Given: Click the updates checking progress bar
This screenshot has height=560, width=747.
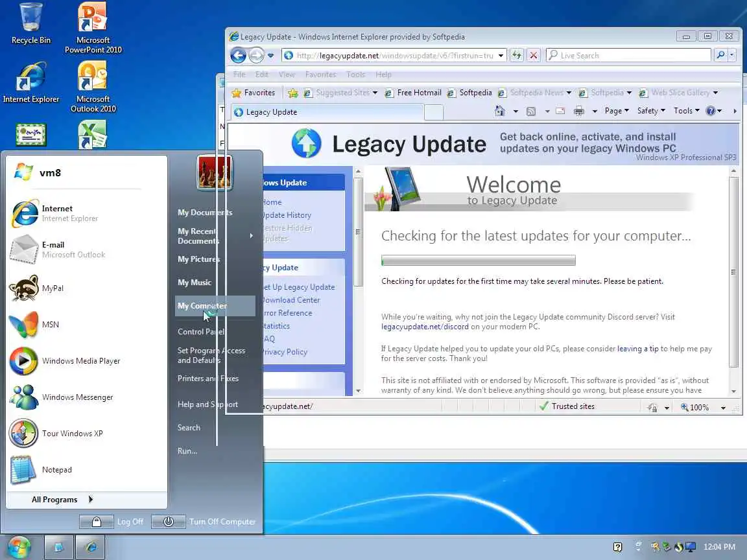Looking at the screenshot, I should click(x=478, y=261).
